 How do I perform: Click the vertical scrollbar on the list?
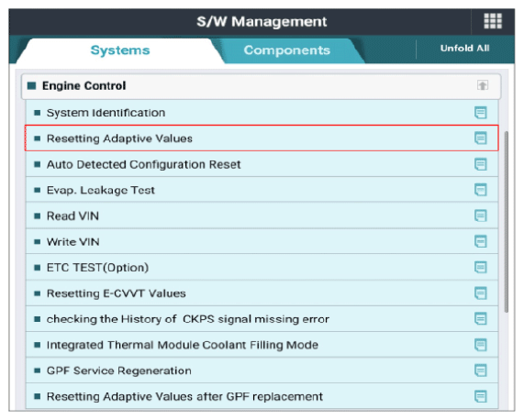click(x=506, y=222)
